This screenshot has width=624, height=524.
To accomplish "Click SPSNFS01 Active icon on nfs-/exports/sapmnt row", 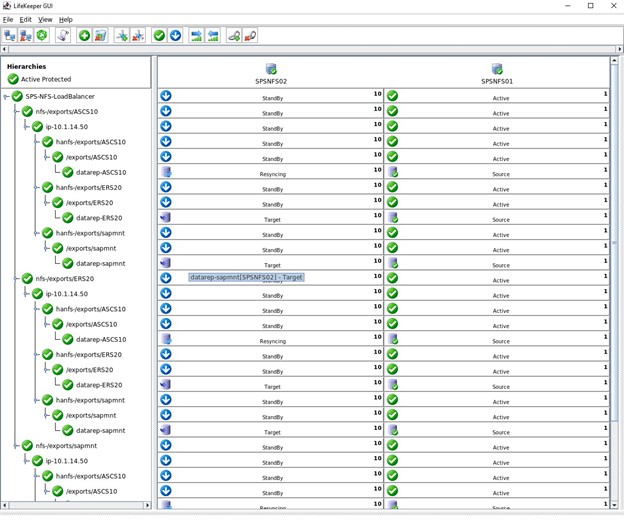I will pyautogui.click(x=392, y=445).
